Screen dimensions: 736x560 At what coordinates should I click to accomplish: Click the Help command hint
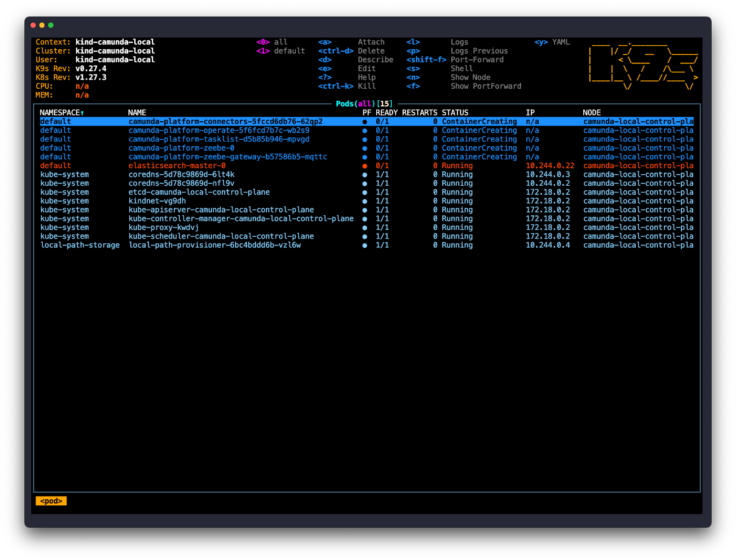click(367, 77)
